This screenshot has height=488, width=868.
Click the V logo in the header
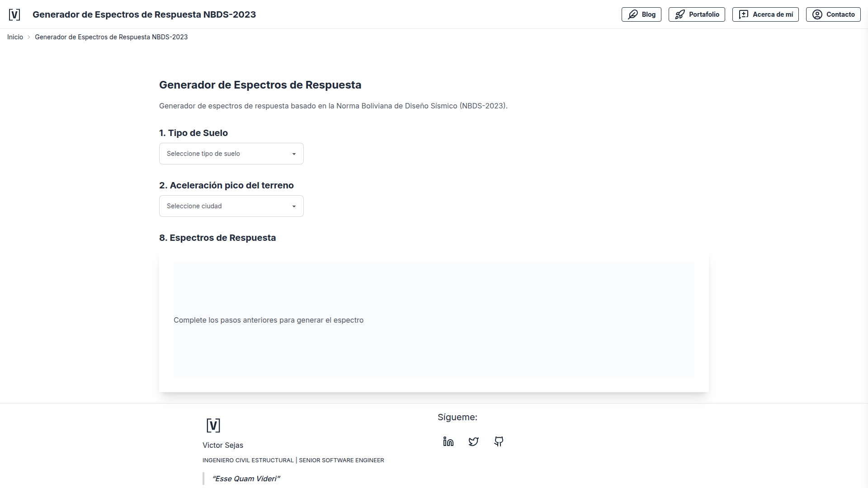click(14, 14)
